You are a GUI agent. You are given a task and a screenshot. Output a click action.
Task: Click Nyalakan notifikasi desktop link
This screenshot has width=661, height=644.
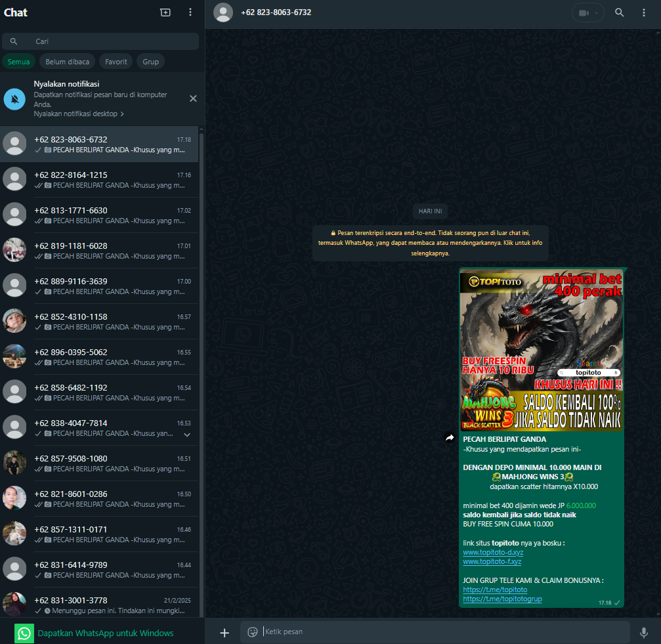[x=79, y=114]
